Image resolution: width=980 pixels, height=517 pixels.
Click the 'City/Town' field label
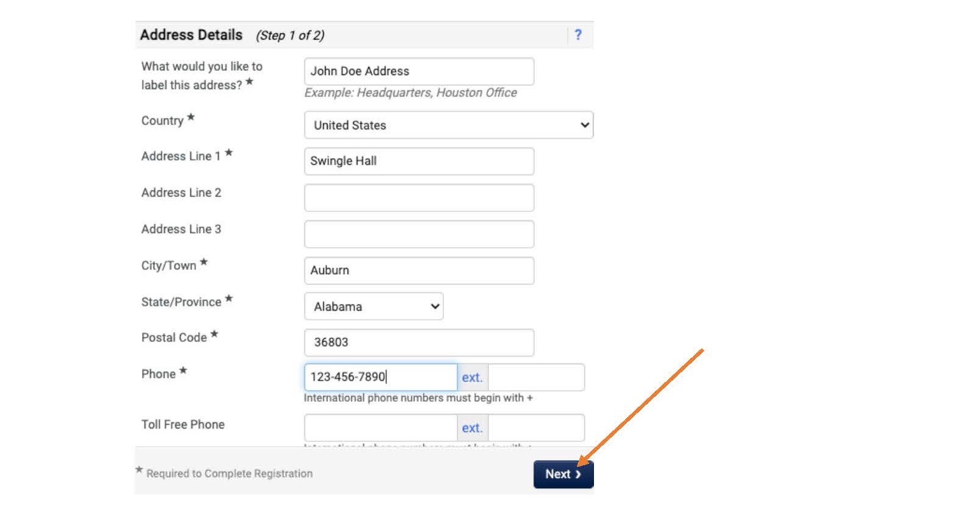click(x=168, y=266)
